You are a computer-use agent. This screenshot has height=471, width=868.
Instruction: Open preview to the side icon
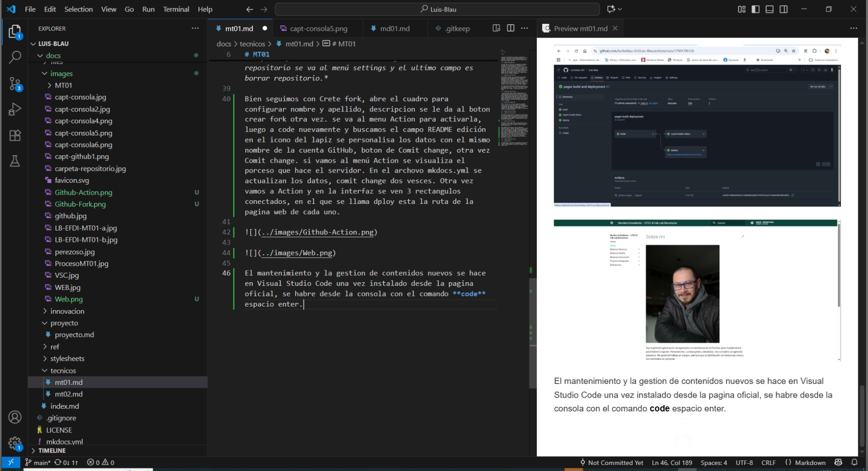coord(496,28)
